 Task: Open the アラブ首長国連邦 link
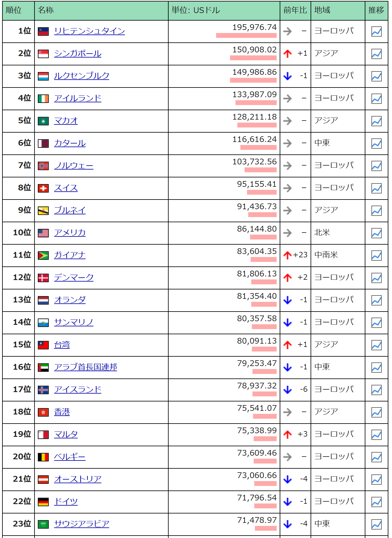coord(85,367)
